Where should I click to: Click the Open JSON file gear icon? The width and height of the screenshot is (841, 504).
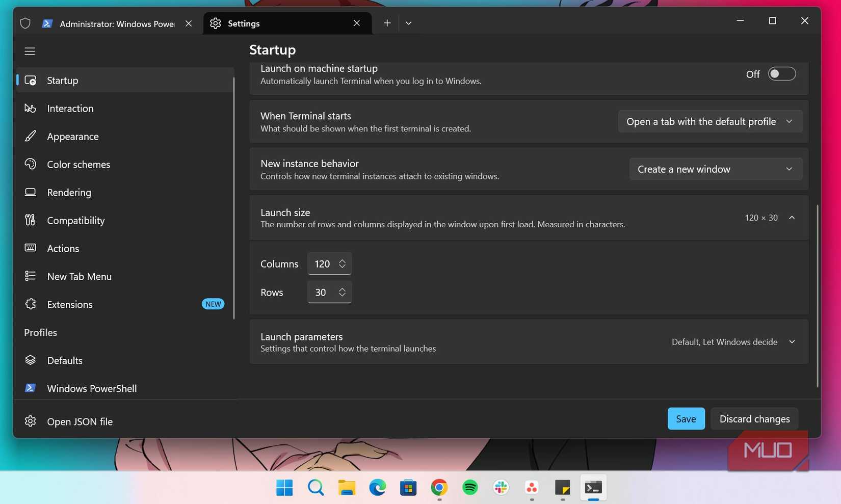[31, 421]
